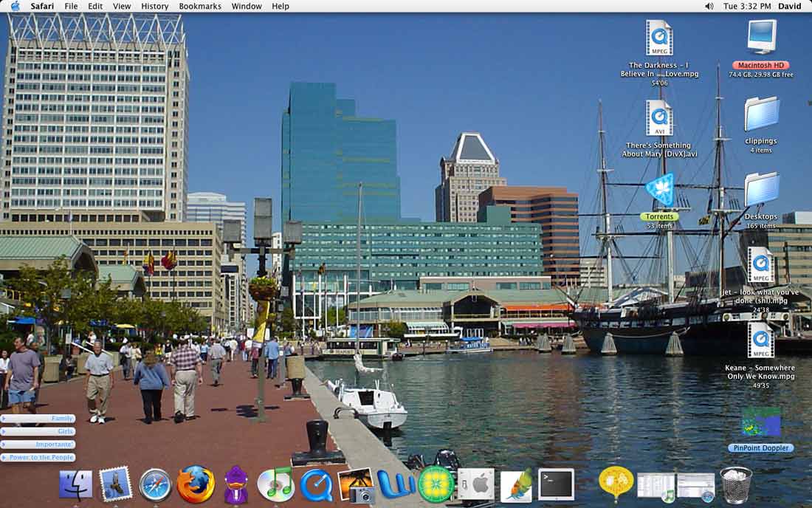Select There's Something About Mary avi file

(x=659, y=117)
